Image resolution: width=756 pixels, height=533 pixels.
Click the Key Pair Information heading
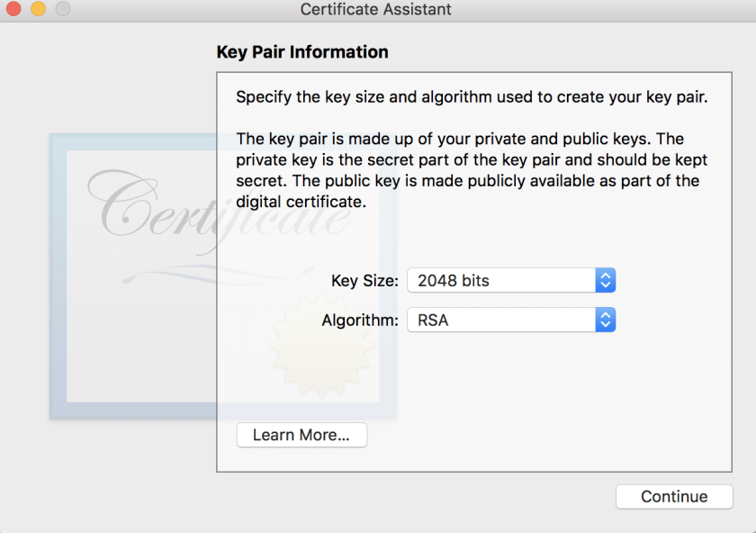click(302, 52)
